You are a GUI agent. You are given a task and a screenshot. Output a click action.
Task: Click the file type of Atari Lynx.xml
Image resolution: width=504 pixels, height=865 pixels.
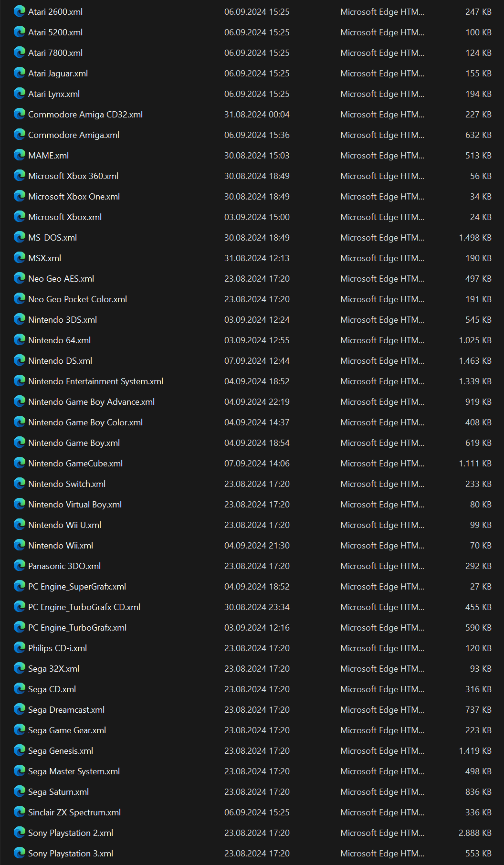(x=382, y=94)
